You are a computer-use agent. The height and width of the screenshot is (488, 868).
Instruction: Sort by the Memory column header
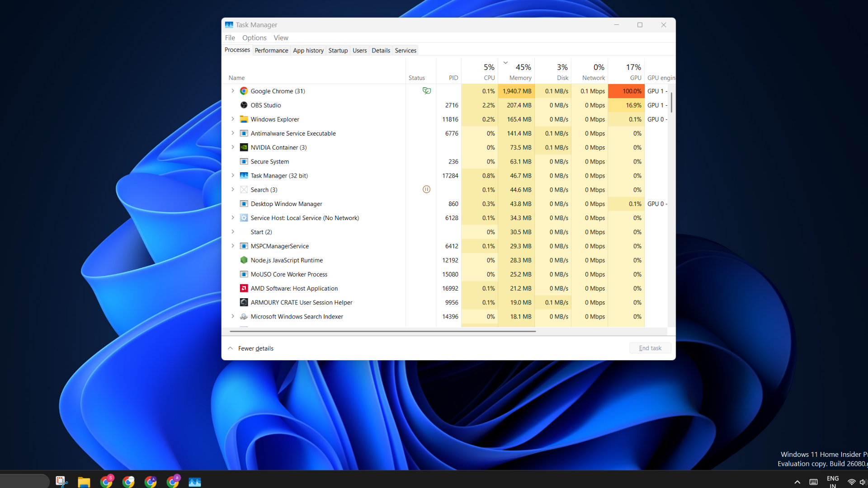tap(516, 71)
